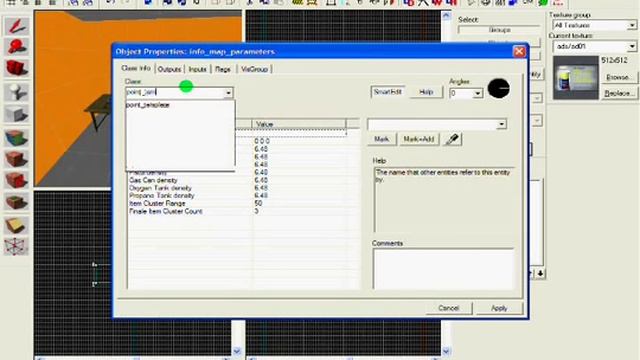
Task: Click the Help button in Object Properties
Action: click(x=426, y=92)
